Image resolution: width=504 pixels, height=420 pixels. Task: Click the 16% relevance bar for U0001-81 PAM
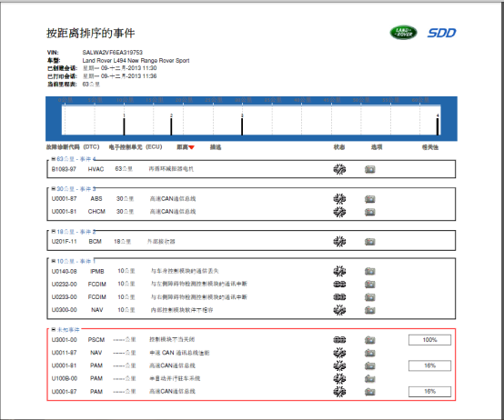(429, 365)
